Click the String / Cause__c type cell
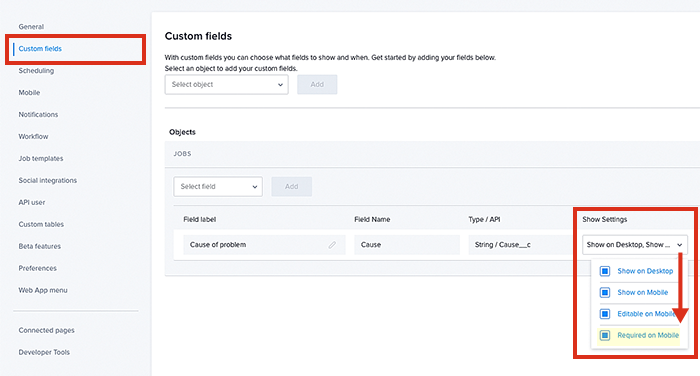Viewport: 700px width, 376px height. pos(520,245)
